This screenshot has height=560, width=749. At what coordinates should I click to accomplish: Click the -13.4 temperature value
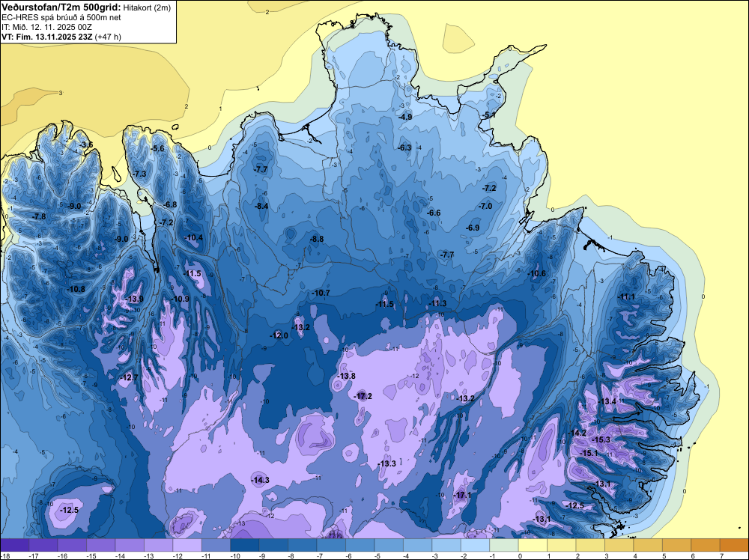pos(607,401)
